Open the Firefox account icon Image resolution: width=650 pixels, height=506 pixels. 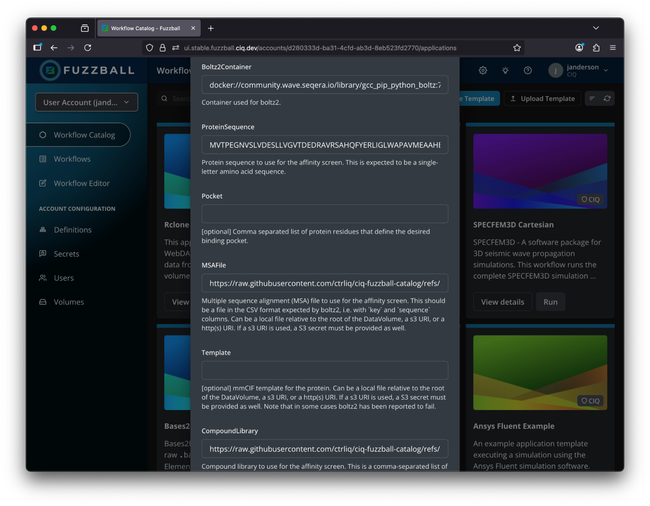pos(579,48)
